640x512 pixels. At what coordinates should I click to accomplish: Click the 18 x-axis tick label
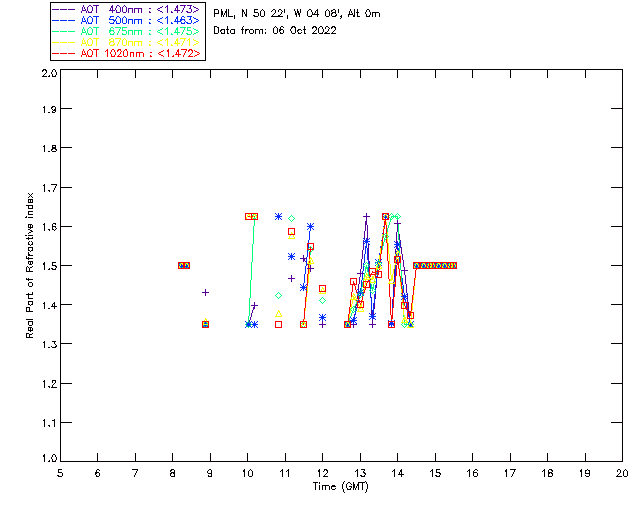click(547, 473)
